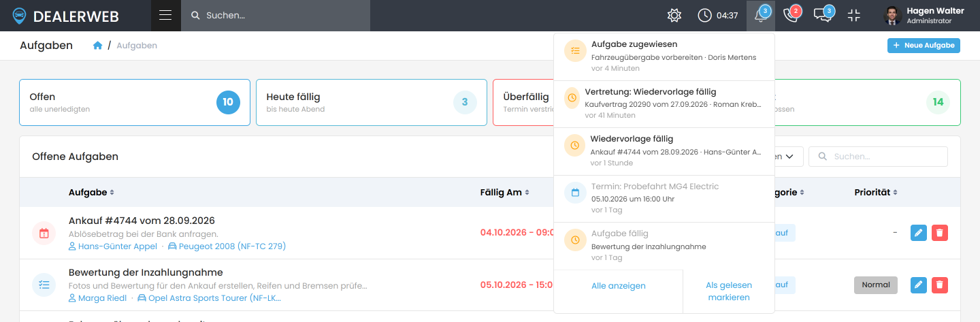Screen dimensions: 980x322
Task: Click the Neue Aufgabe button
Action: 924,46
